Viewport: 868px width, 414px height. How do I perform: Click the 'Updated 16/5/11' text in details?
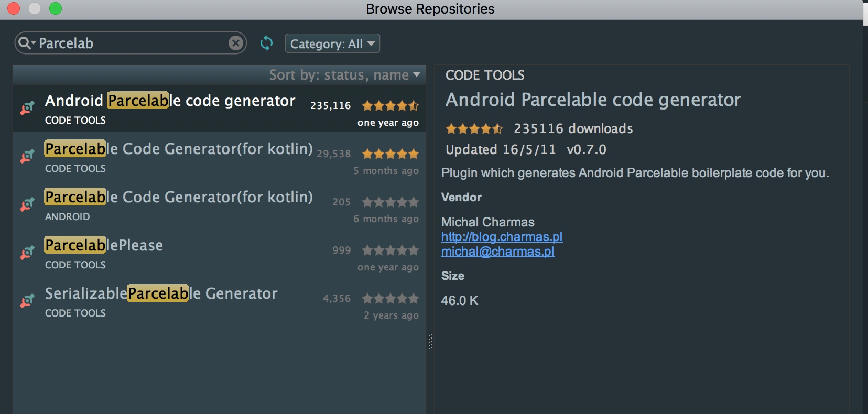click(x=501, y=150)
